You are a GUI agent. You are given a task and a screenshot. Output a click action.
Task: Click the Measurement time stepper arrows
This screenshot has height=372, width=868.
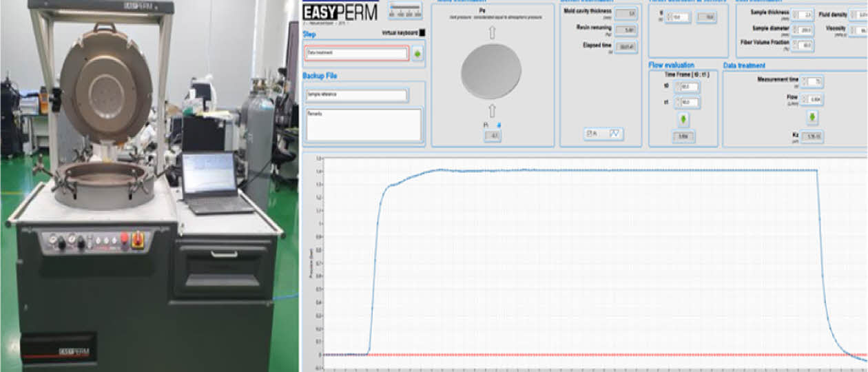click(805, 82)
